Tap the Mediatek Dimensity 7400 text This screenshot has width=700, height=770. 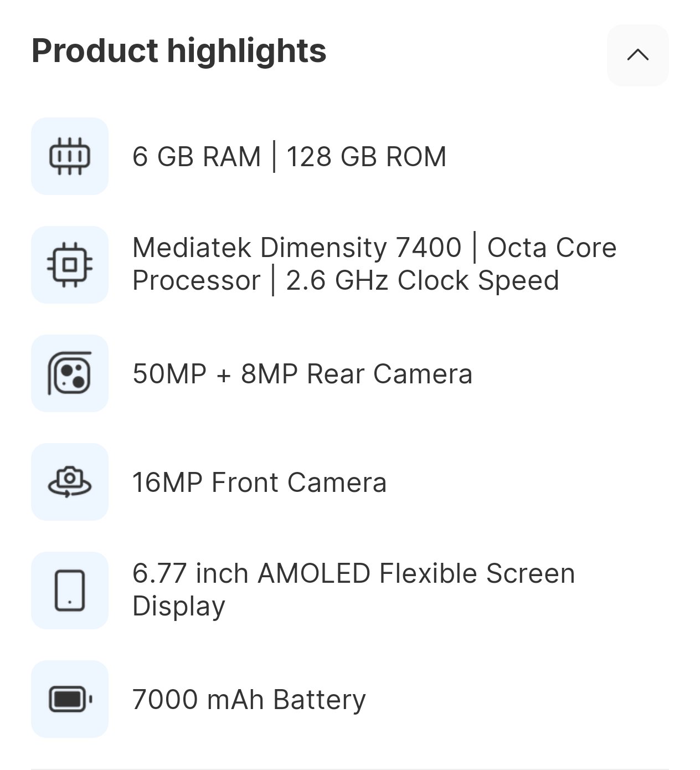[x=297, y=248]
